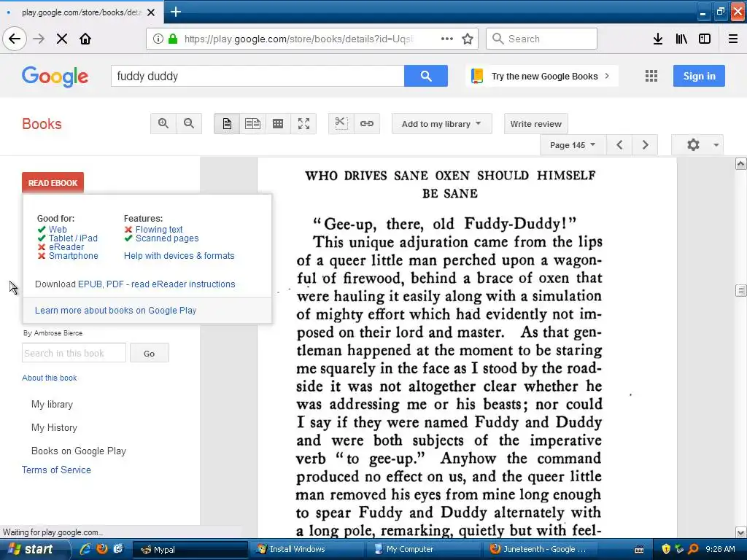Click the Search in this book field
This screenshot has width=747, height=560.
pyautogui.click(x=74, y=353)
